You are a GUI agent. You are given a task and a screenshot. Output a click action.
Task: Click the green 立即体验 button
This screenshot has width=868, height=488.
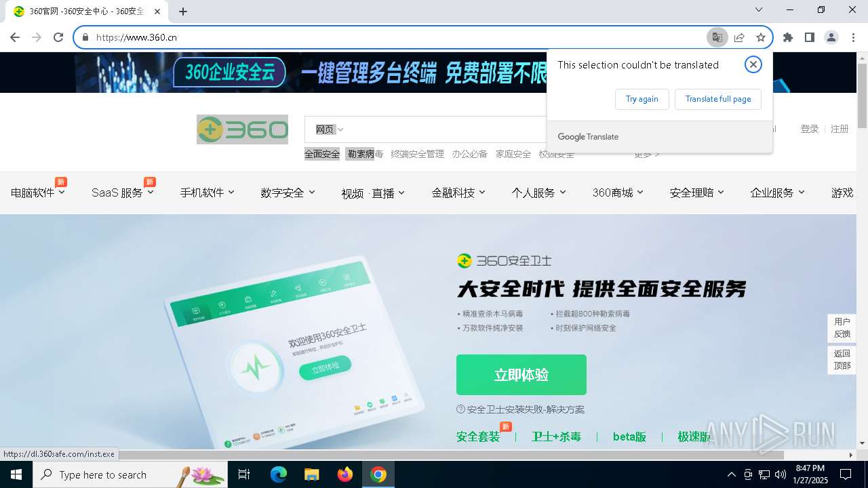pyautogui.click(x=521, y=375)
